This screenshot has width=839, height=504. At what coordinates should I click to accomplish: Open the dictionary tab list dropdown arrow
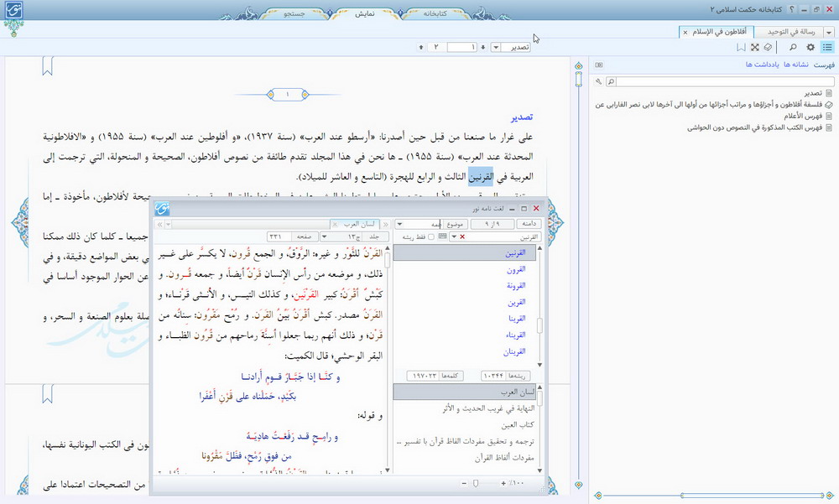click(168, 224)
